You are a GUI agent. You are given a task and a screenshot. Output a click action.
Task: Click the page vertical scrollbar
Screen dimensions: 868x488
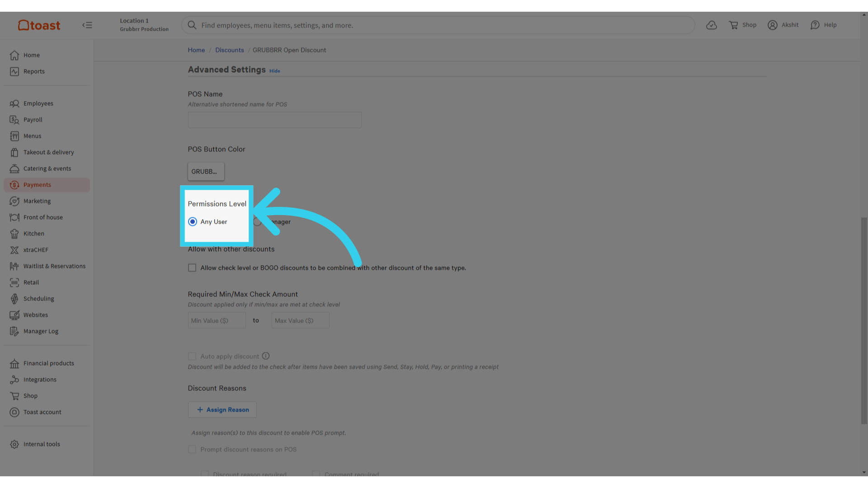pos(864,321)
